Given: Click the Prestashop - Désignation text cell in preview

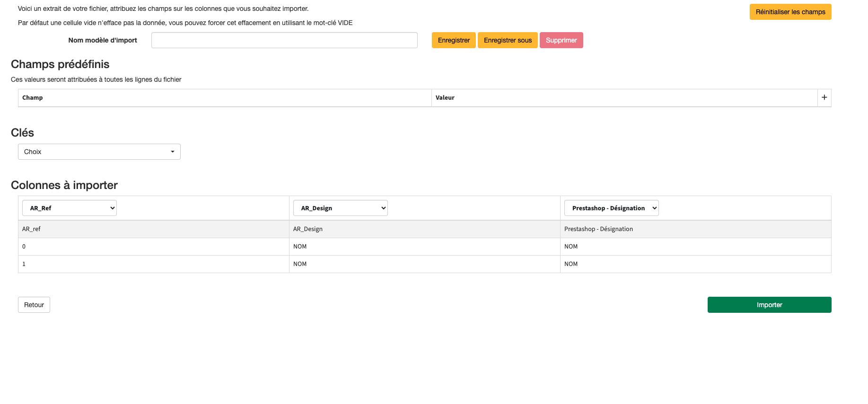Looking at the screenshot, I should coord(598,229).
